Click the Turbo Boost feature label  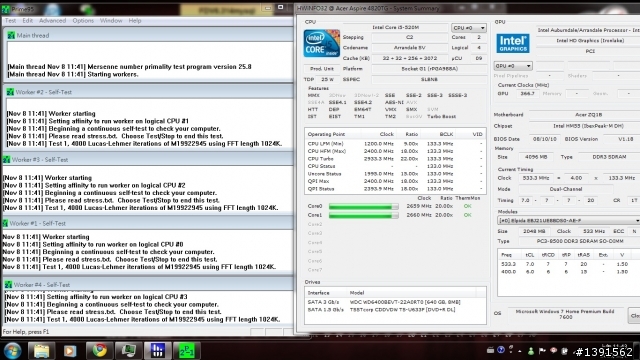click(x=441, y=116)
